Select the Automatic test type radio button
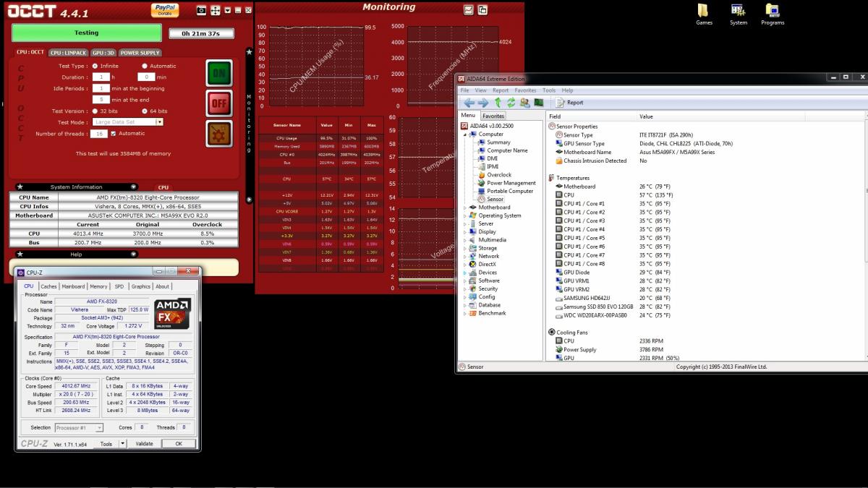The image size is (868, 488). pyautogui.click(x=145, y=66)
